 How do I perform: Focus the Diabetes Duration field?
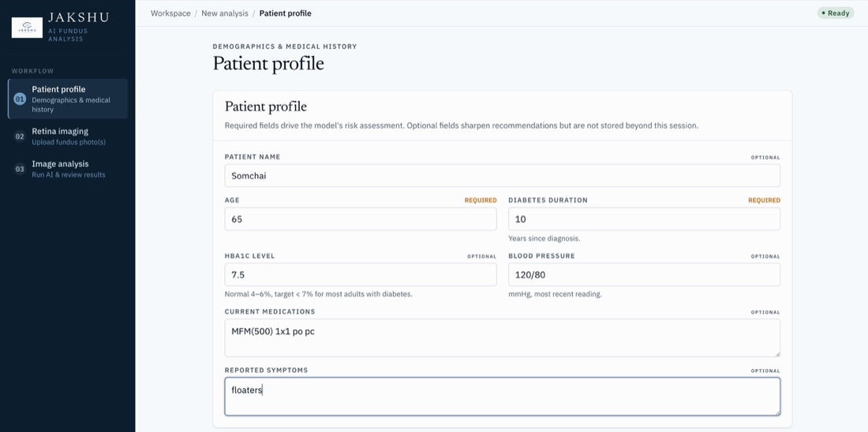coord(645,219)
